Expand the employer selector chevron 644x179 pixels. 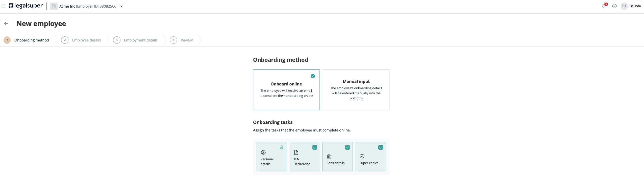pyautogui.click(x=121, y=6)
